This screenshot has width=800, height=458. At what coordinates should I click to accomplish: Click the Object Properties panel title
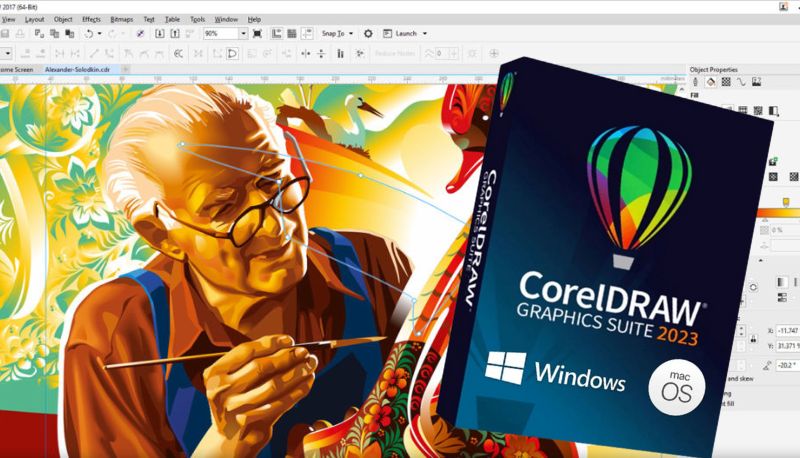click(x=714, y=70)
